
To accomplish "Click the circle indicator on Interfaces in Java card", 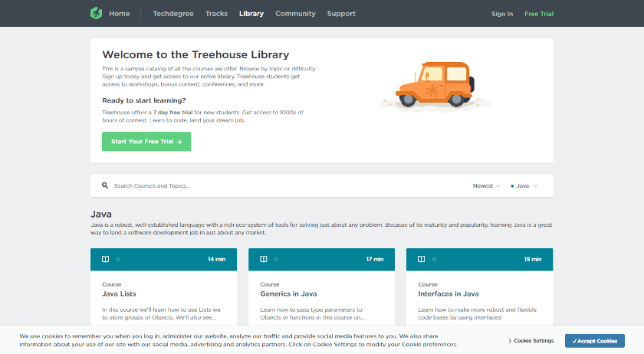I will tap(435, 259).
